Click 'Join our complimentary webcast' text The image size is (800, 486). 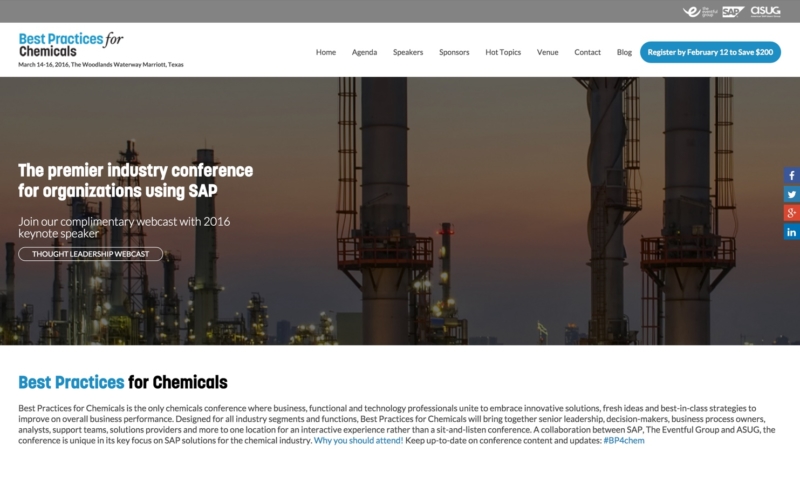[x=124, y=227]
